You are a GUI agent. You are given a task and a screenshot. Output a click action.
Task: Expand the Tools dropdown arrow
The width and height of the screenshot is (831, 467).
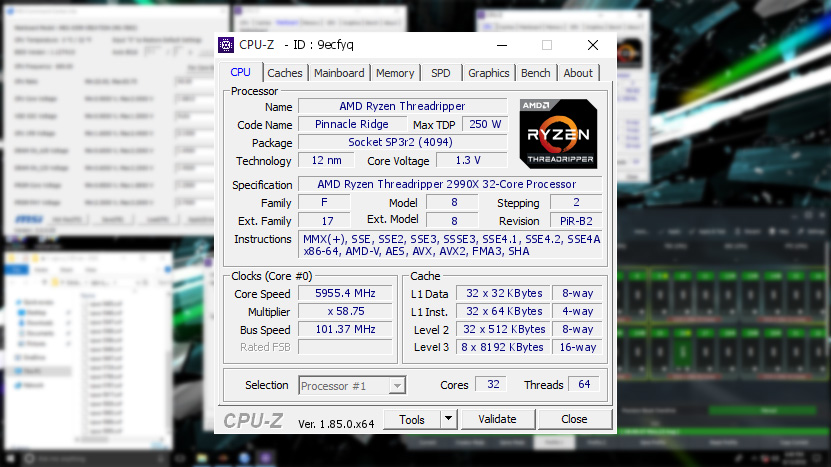click(x=448, y=419)
